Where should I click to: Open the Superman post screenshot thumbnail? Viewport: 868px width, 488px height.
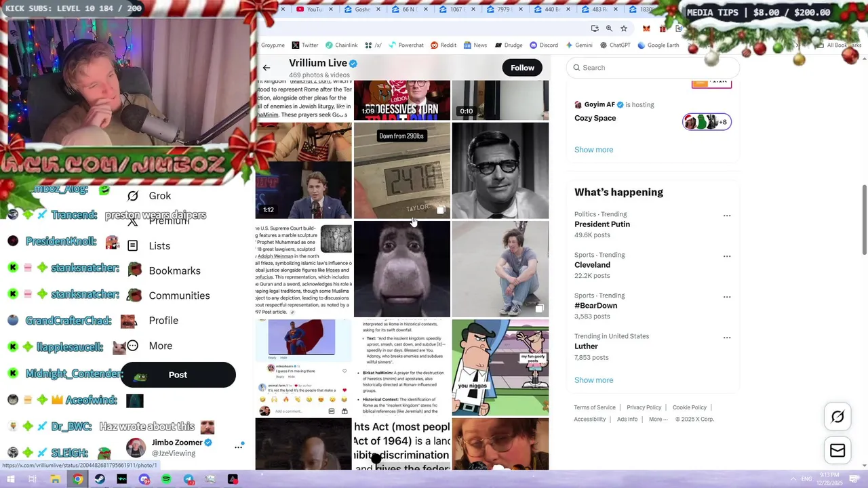(x=303, y=367)
